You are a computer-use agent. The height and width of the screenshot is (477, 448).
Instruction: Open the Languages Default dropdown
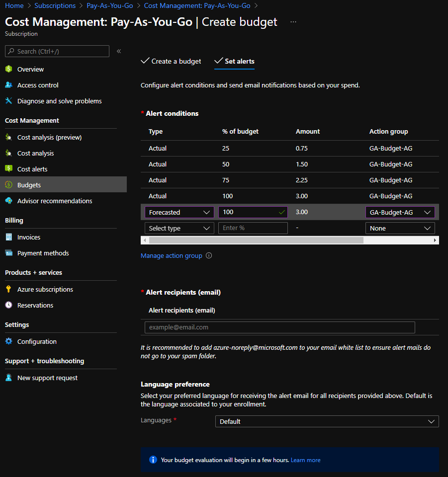[327, 421]
